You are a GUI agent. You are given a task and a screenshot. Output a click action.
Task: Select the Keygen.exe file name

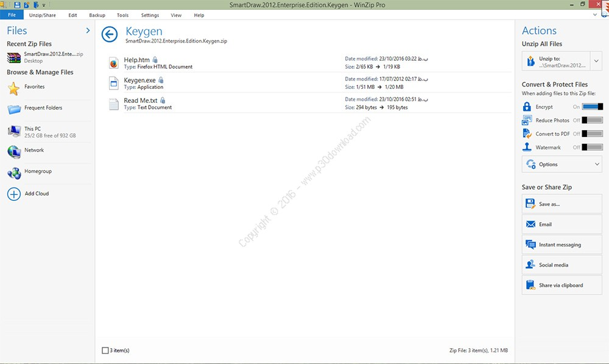(x=140, y=80)
